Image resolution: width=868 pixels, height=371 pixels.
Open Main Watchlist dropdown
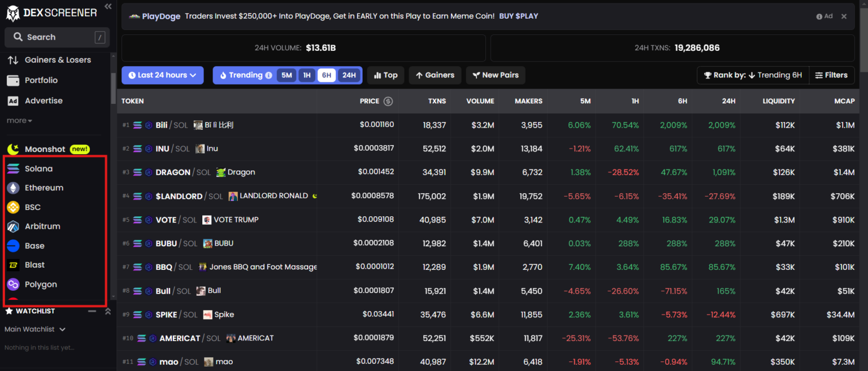pos(35,329)
